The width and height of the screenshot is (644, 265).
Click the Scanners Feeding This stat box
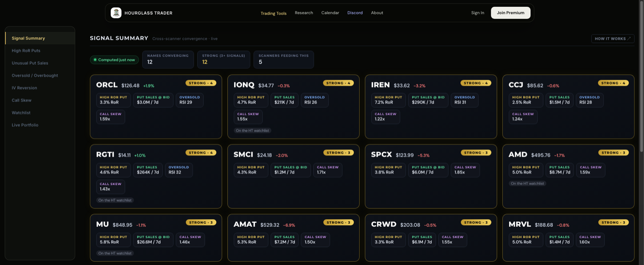(284, 59)
